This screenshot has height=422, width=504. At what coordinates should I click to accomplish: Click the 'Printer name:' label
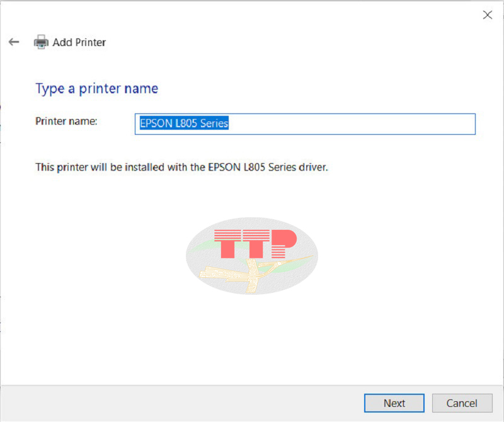(66, 121)
